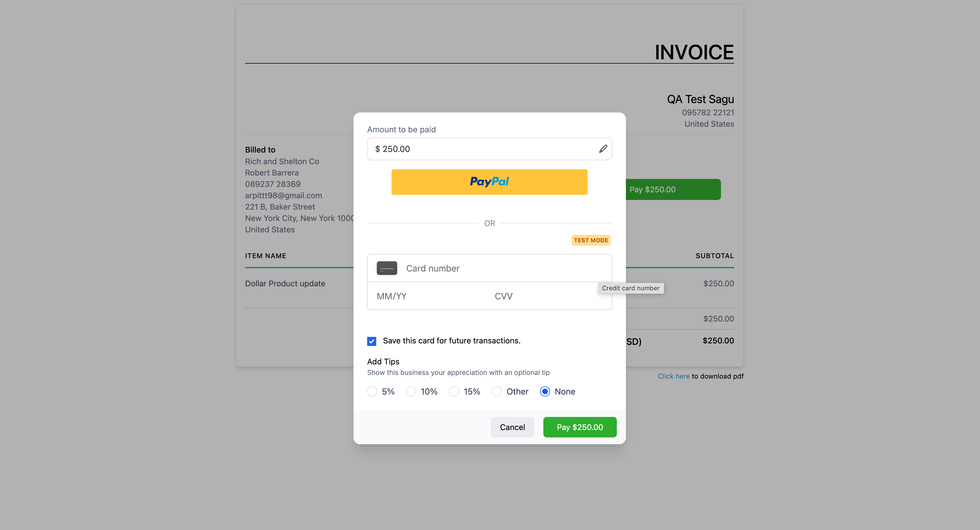Click the amount to be paid field
This screenshot has width=980, height=530.
coord(490,149)
